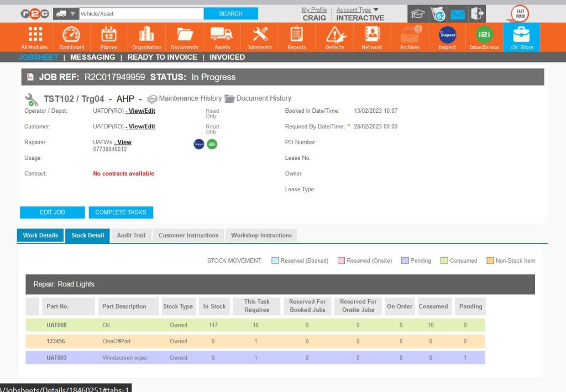Screen dimensions: 566x392
Task: Open the Defects module
Action: pyautogui.click(x=334, y=37)
